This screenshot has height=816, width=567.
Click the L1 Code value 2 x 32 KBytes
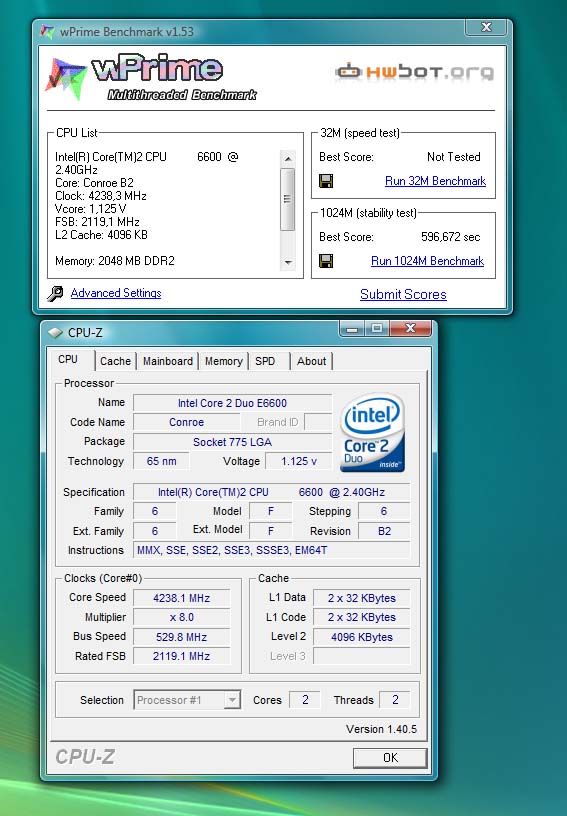[362, 618]
